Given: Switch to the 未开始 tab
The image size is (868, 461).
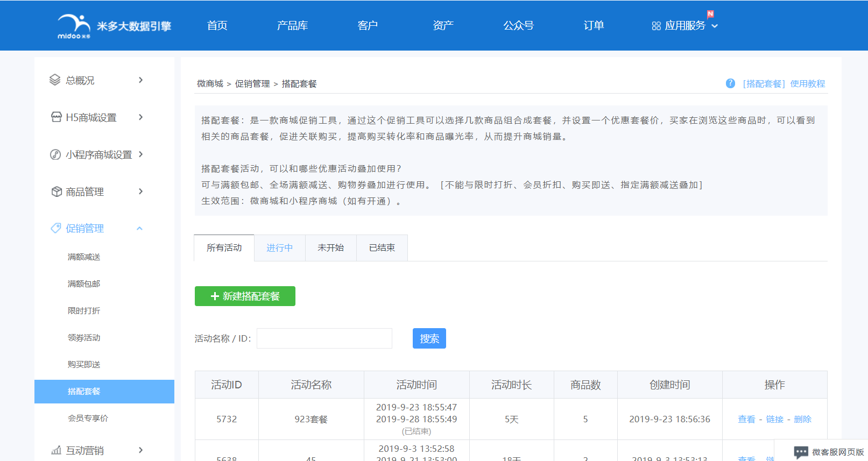Looking at the screenshot, I should coord(330,248).
